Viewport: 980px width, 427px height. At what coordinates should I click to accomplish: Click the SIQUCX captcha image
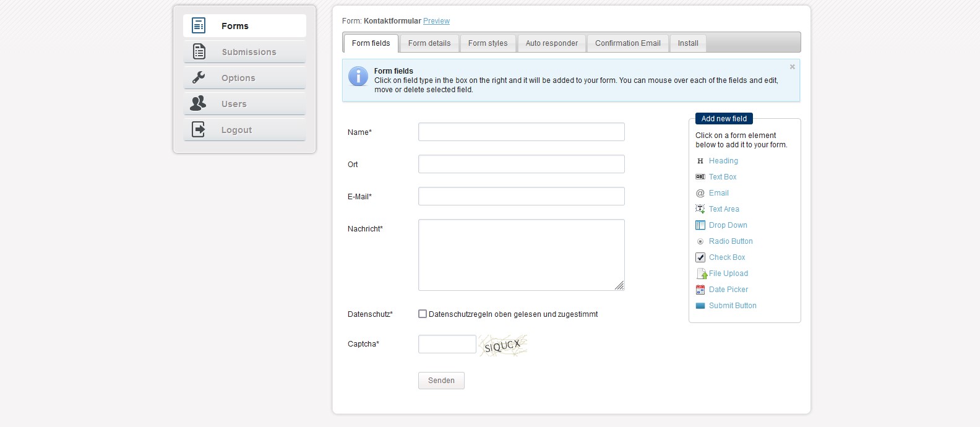(x=504, y=345)
